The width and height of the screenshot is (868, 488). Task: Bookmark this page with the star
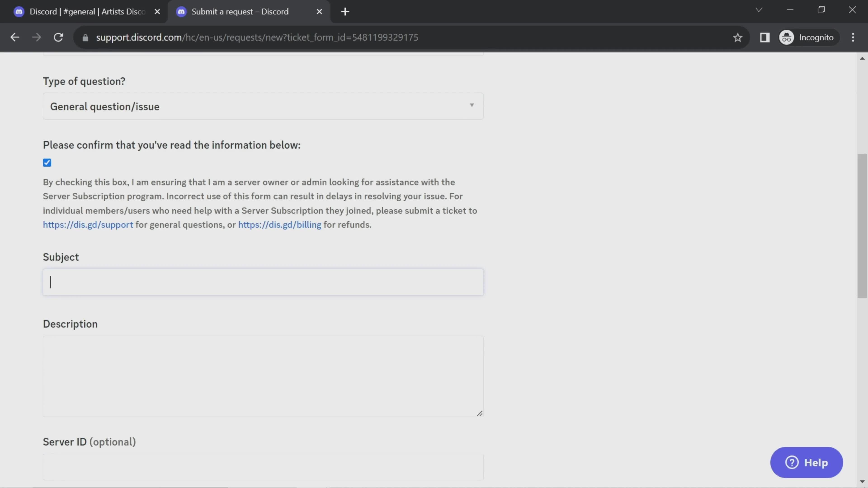point(738,37)
